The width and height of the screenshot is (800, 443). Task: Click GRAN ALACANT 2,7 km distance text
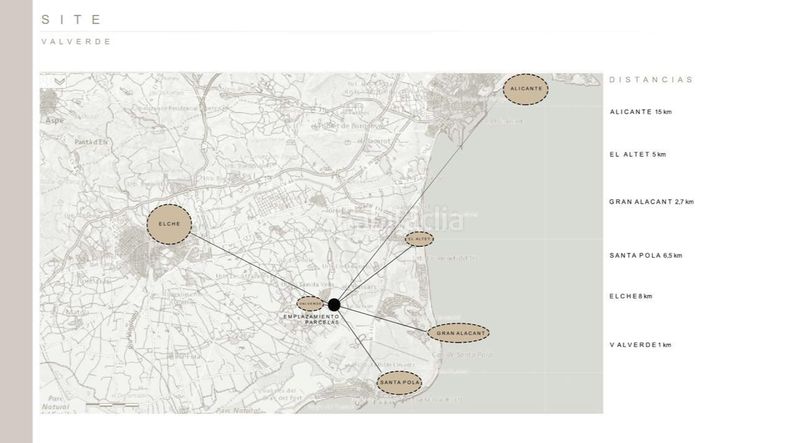coord(651,202)
